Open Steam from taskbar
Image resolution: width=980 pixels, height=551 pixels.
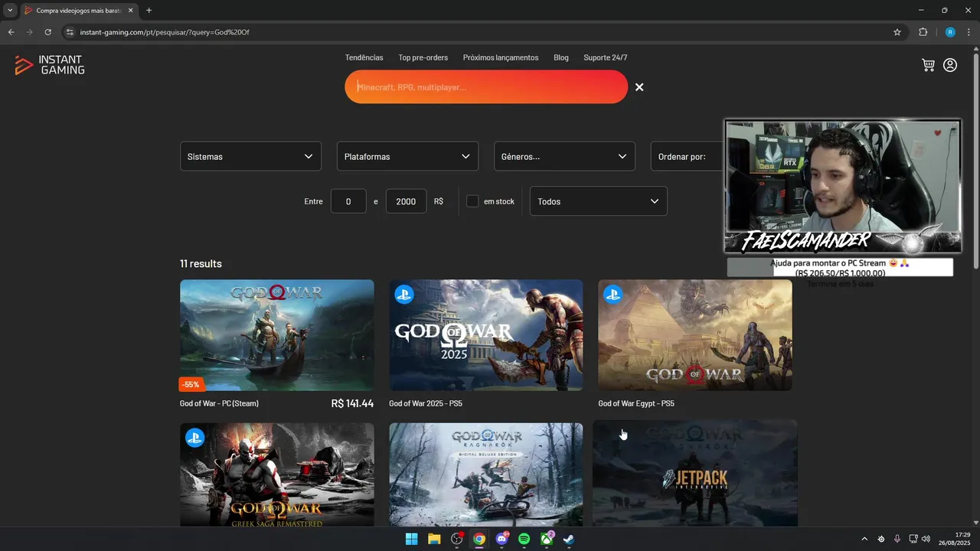click(570, 539)
